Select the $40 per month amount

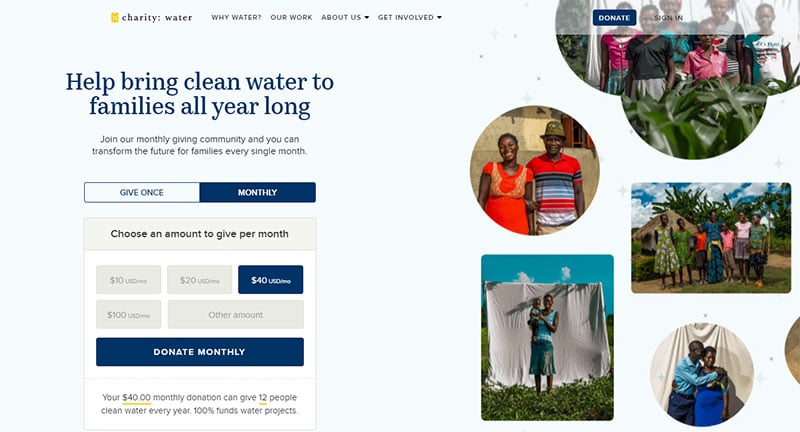pos(270,279)
